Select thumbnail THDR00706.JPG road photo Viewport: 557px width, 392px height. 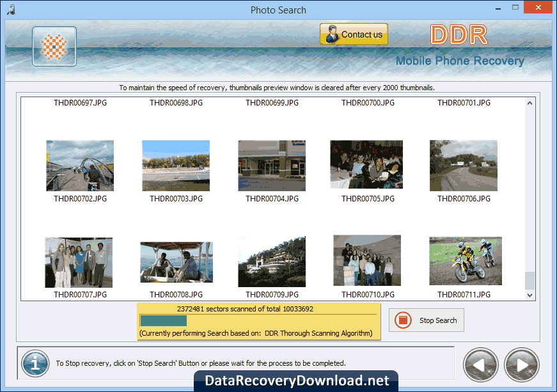click(x=464, y=166)
